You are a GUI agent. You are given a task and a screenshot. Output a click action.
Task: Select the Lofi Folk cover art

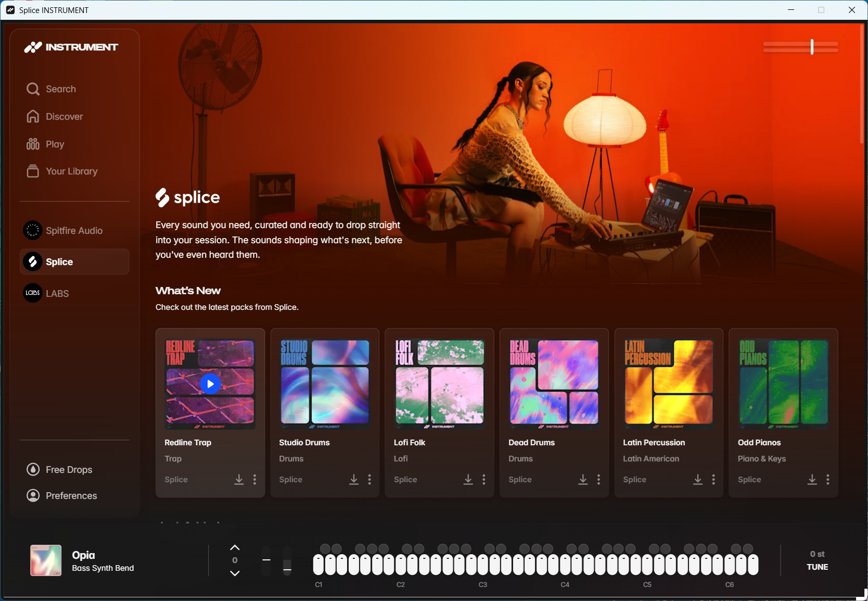coord(439,384)
